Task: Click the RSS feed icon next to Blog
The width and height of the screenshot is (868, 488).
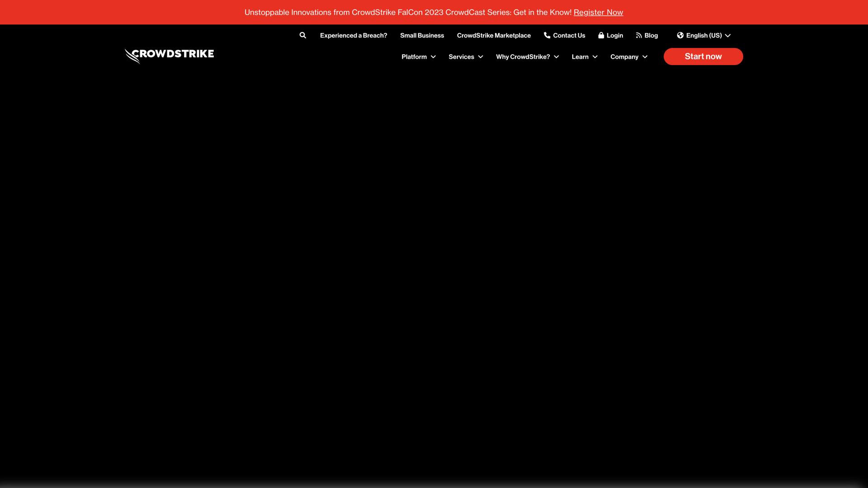Action: point(638,35)
